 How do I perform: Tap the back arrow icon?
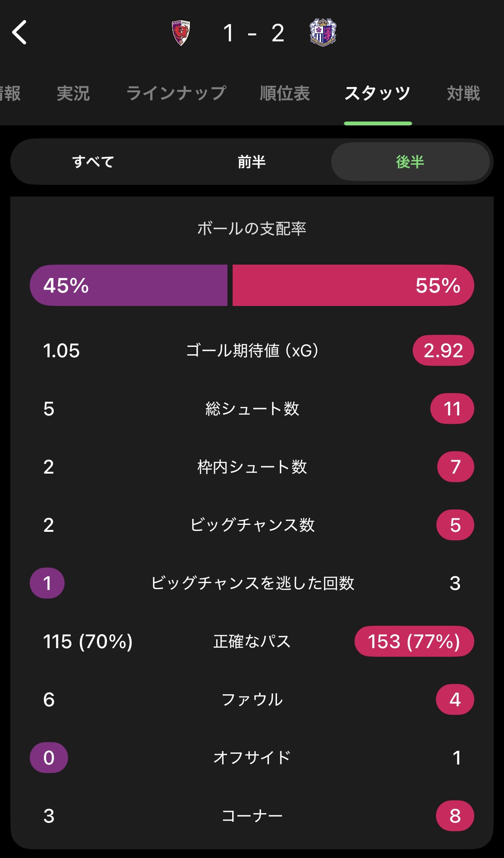20,33
